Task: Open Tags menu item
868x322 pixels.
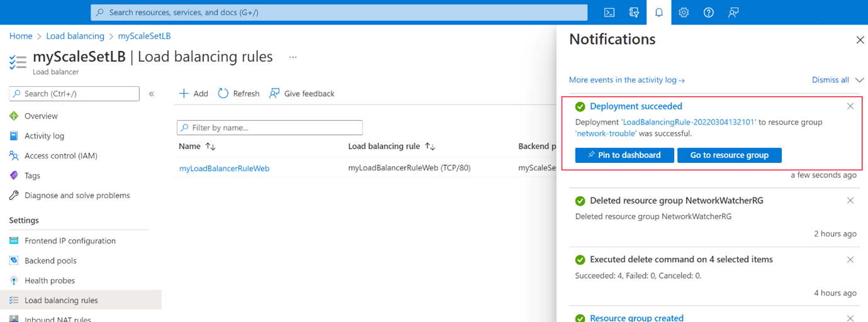Action: click(32, 175)
